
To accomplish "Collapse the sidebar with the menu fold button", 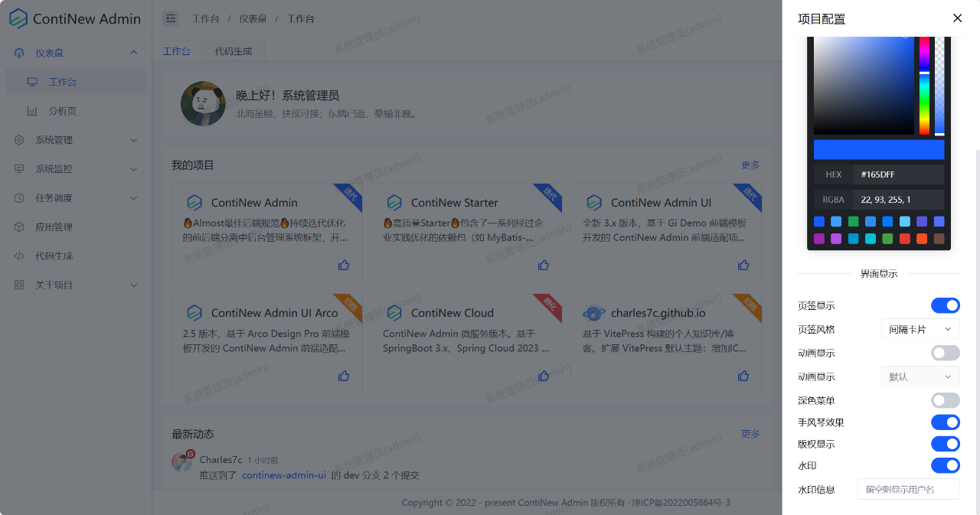I will click(171, 18).
